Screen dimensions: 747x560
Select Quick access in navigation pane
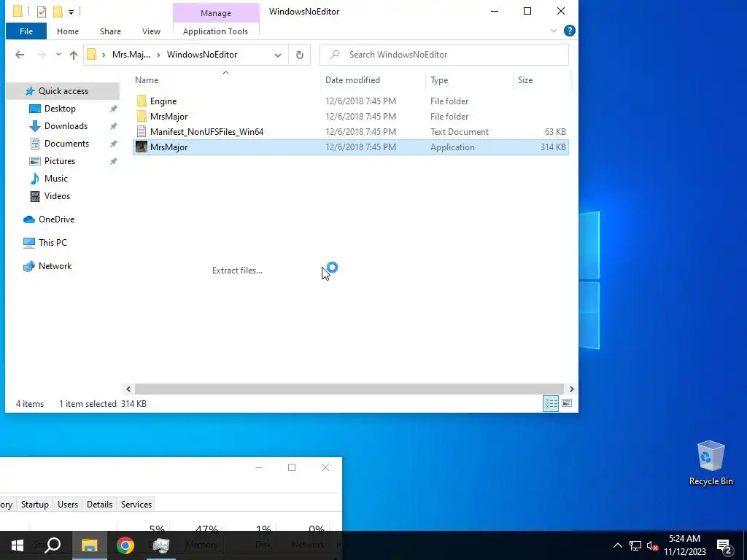63,91
